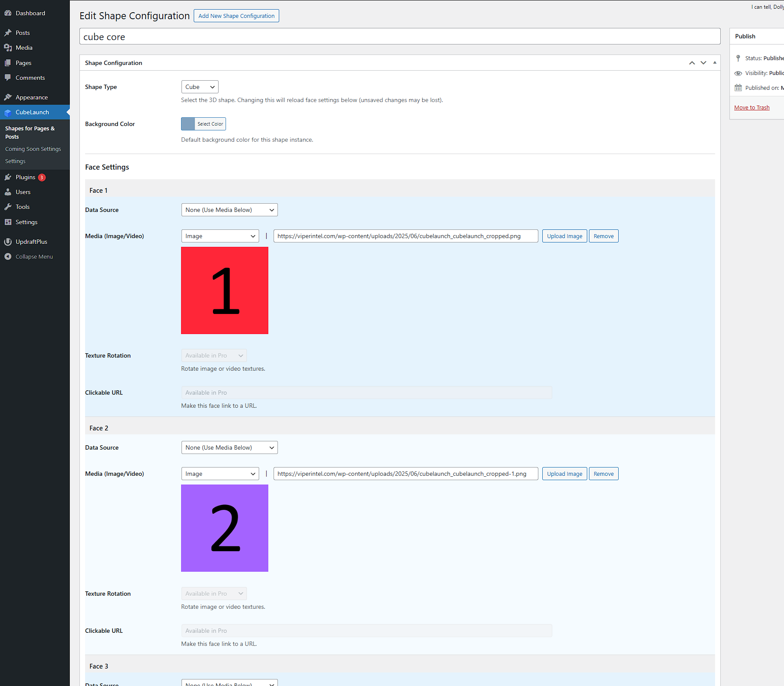Click the Users person icon

pos(8,192)
